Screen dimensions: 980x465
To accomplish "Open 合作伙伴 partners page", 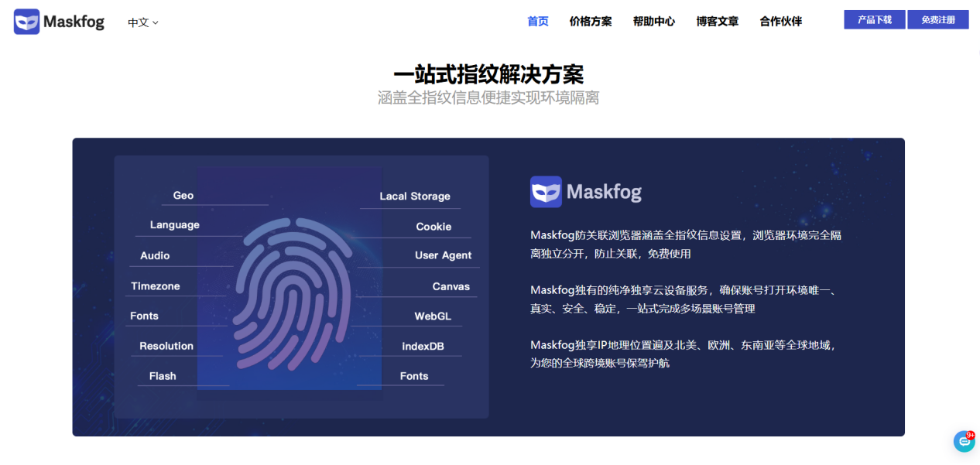I will [781, 22].
